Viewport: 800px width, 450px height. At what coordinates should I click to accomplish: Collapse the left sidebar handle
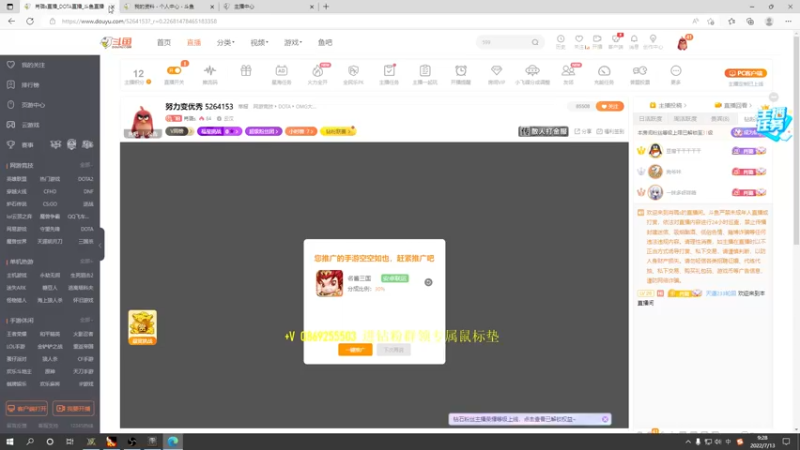(102, 244)
